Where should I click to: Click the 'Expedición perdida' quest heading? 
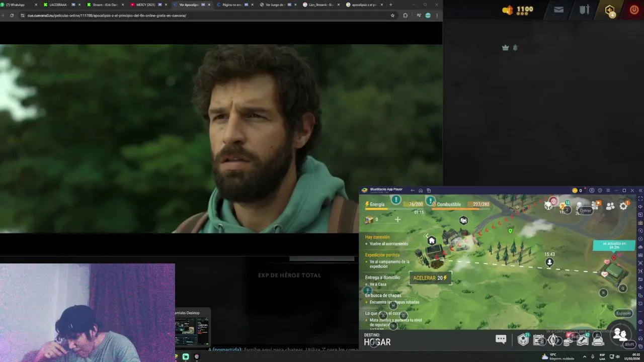click(382, 255)
